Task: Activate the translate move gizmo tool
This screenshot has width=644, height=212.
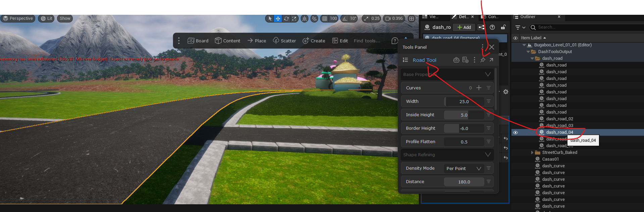Action: [278, 18]
